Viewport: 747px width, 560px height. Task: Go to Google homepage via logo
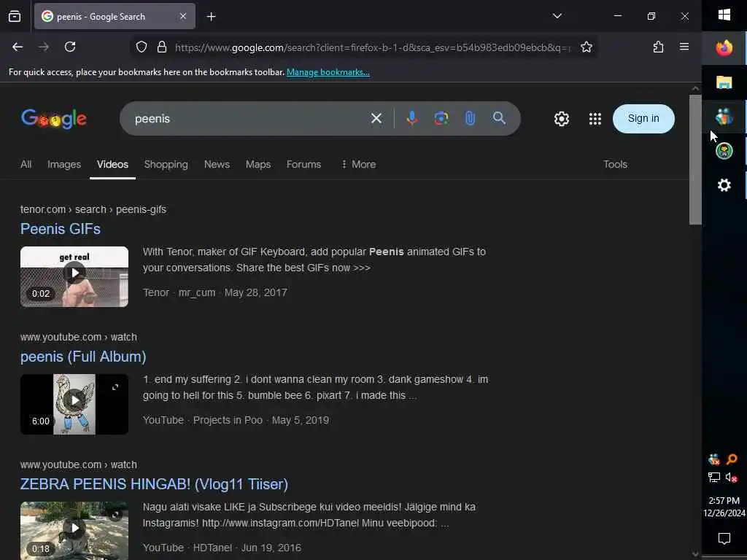click(x=54, y=119)
